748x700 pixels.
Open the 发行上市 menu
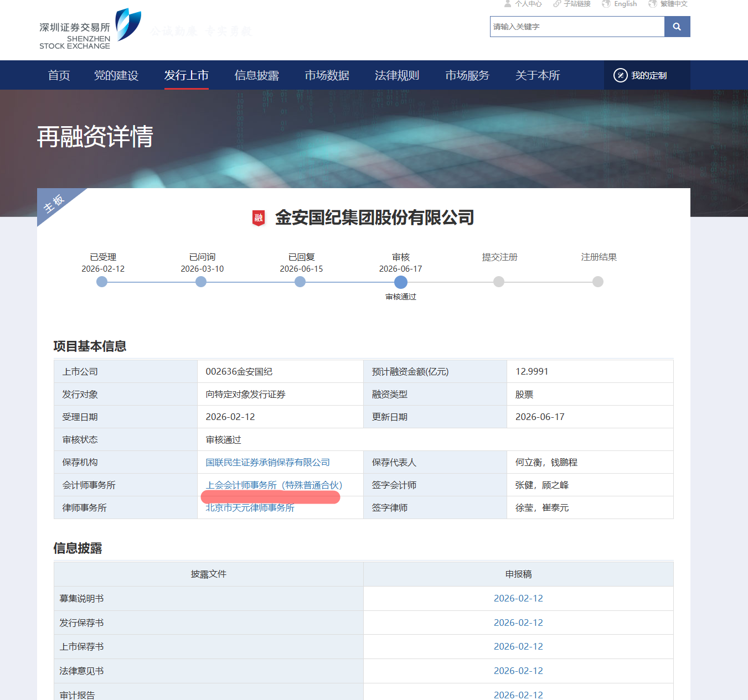(187, 75)
